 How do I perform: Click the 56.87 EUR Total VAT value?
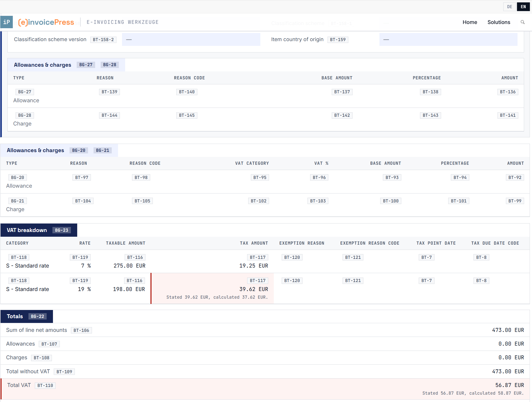[x=510, y=385]
